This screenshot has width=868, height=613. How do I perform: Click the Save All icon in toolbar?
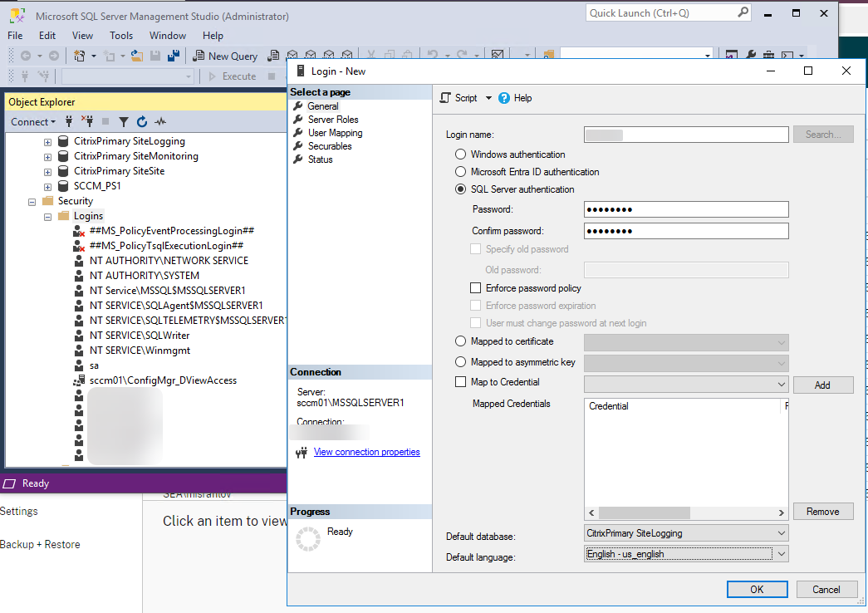tap(174, 56)
